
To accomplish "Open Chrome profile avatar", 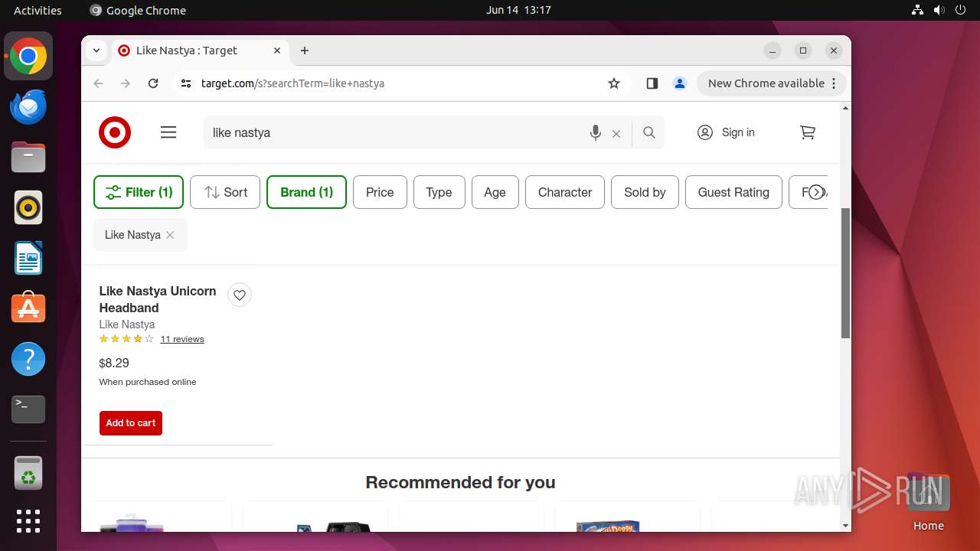I will coord(680,83).
